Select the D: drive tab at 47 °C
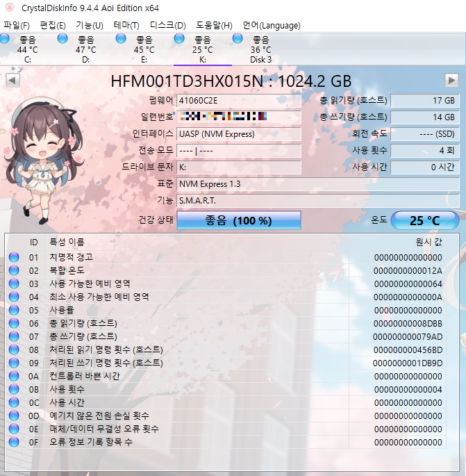Image resolution: width=466 pixels, height=476 pixels. (x=86, y=49)
